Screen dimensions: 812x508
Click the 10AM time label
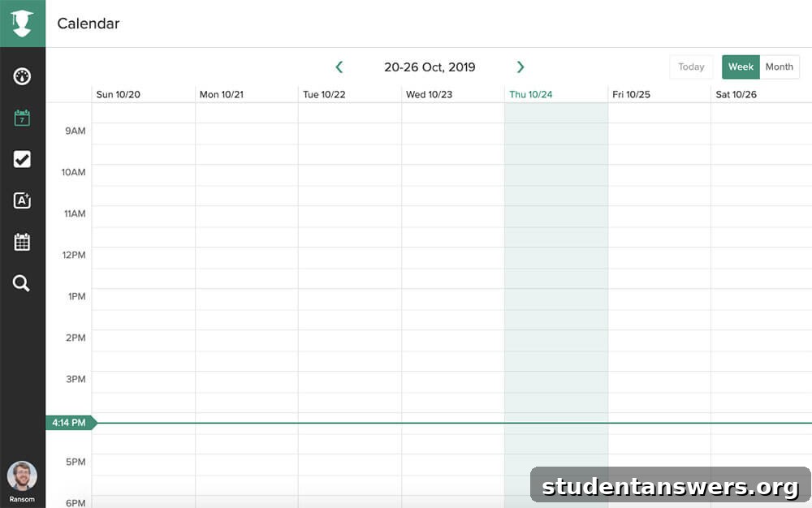pos(74,172)
